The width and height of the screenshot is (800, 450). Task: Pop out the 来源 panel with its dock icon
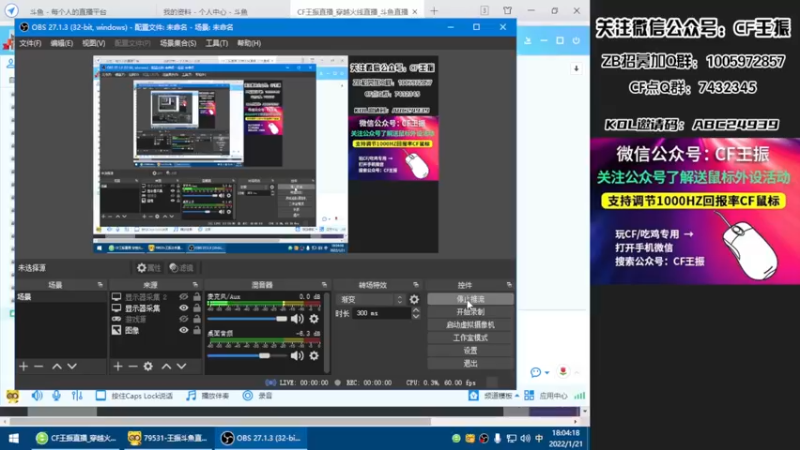(x=195, y=285)
